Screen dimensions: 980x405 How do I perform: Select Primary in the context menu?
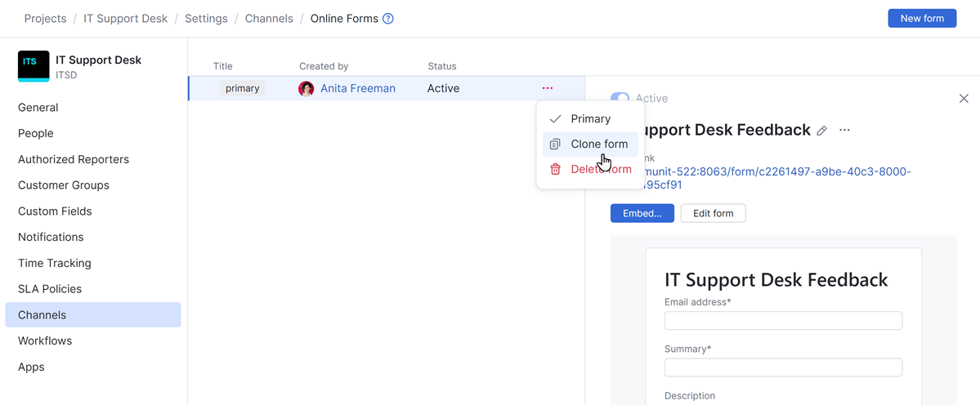590,119
